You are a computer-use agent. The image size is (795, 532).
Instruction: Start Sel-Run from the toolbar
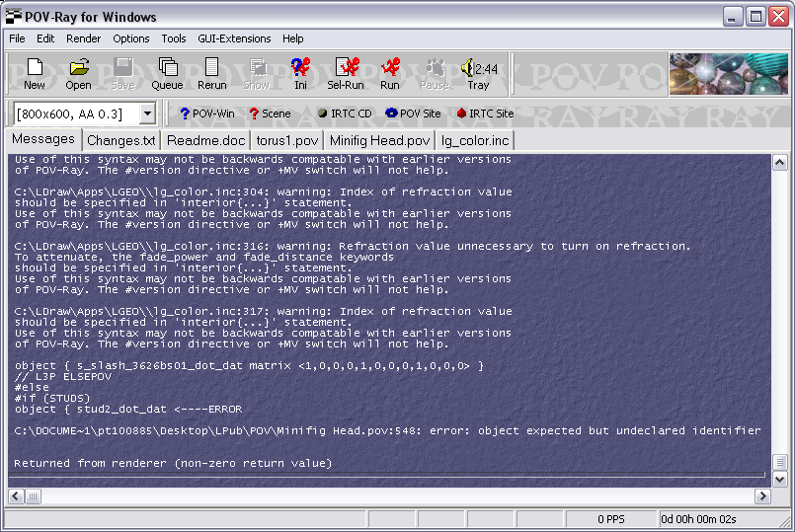pos(346,74)
